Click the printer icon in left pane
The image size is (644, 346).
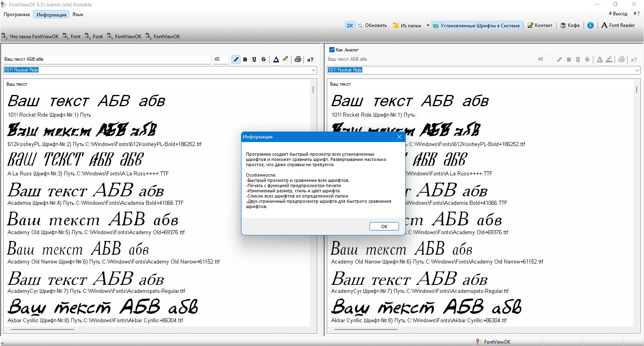(298, 60)
